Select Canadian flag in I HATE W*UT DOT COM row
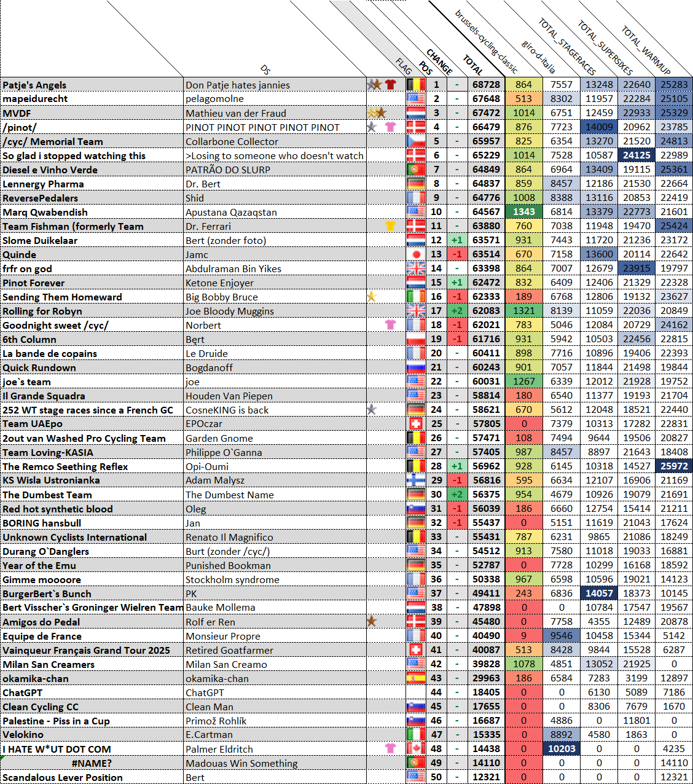Screen dimensions: 693x784 (416, 749)
